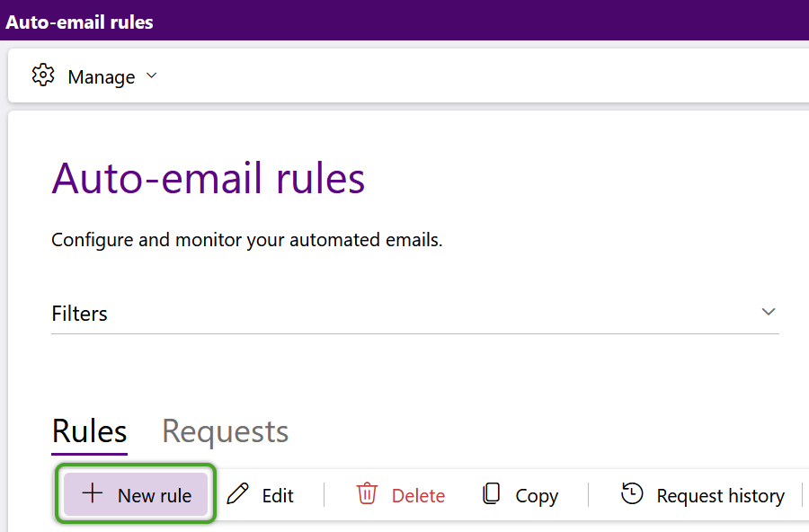Expand the Filters section chevron
This screenshot has width=809, height=532.
click(x=769, y=312)
